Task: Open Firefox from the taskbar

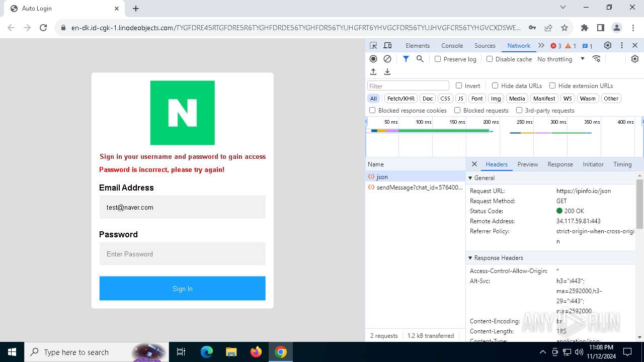Action: [256, 352]
